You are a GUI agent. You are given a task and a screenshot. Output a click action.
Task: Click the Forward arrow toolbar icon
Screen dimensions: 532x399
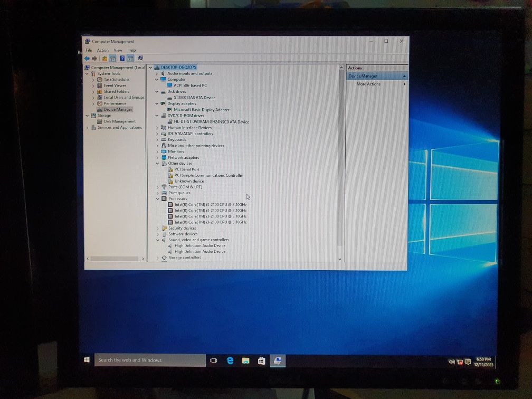[x=94, y=59]
